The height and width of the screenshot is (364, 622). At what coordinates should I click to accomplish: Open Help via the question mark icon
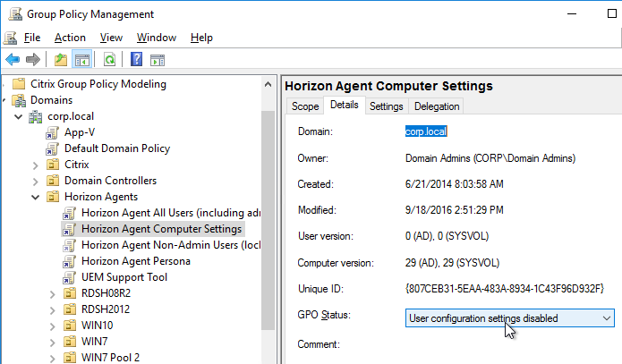coord(136,60)
